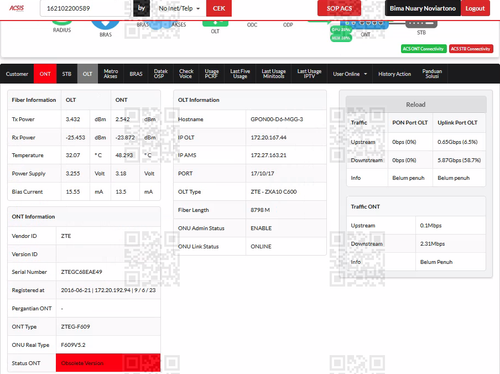Click the ONT Rx Power value -23.872

click(x=125, y=137)
